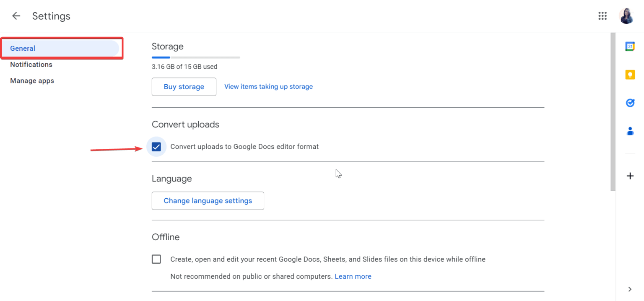Open View items taking up storage
This screenshot has height=301, width=644.
pos(268,86)
